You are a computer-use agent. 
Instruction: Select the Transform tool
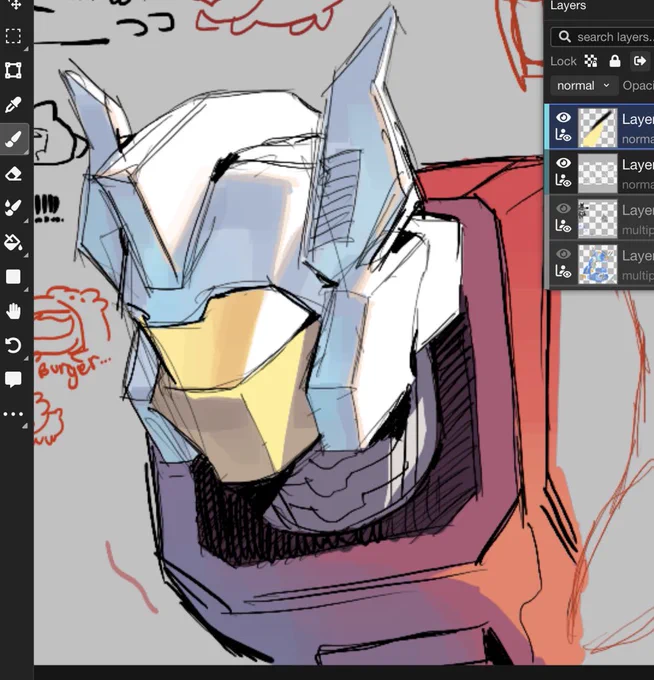coord(13,70)
